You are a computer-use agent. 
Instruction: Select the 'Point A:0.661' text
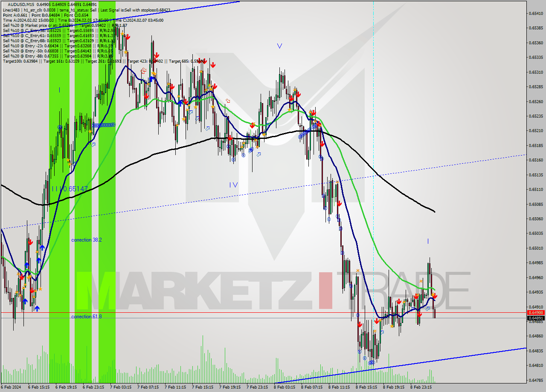click(14, 15)
